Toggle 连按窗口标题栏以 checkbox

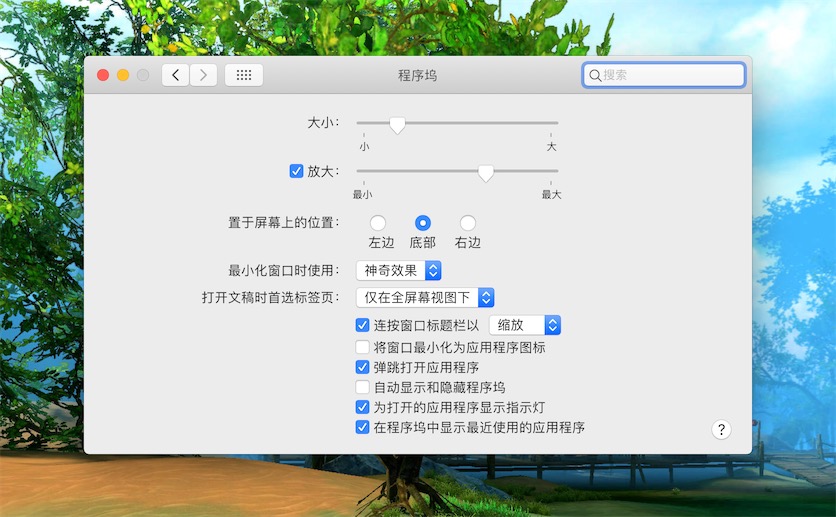click(x=363, y=325)
